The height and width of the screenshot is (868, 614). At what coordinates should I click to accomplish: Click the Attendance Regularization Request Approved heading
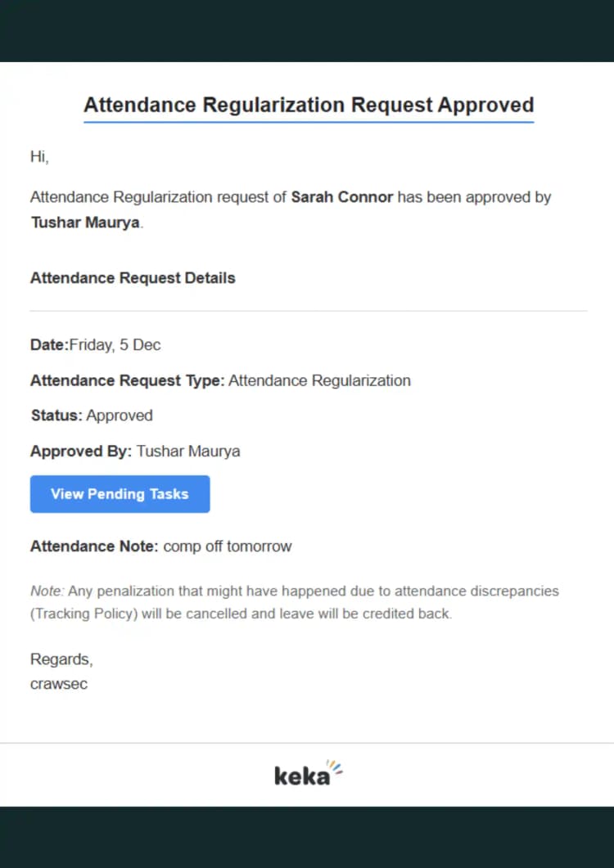[308, 105]
